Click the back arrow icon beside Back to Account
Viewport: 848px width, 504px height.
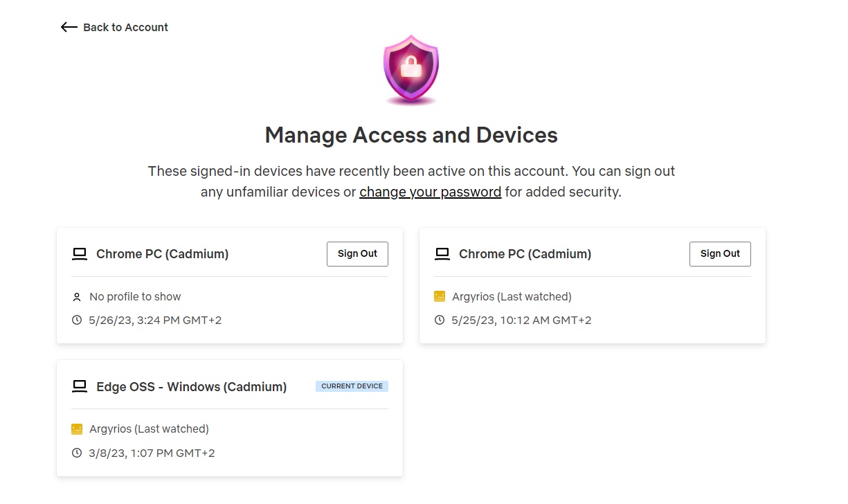pyautogui.click(x=68, y=27)
